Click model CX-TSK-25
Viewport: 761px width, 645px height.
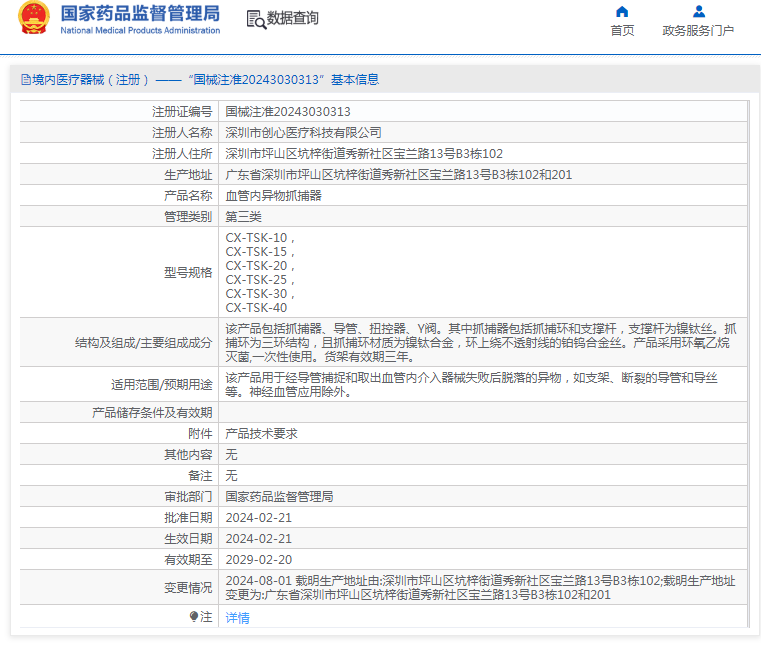[256, 280]
